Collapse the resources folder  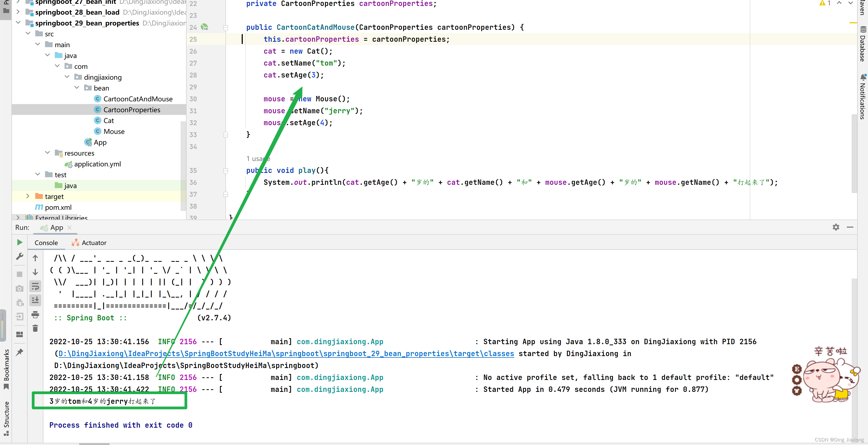(x=47, y=153)
